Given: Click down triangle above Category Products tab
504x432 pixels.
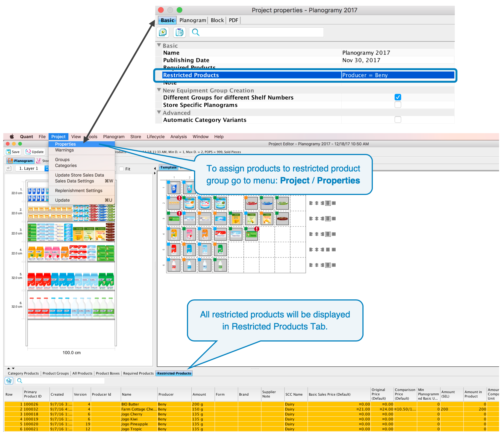Looking at the screenshot, I should (13, 368).
